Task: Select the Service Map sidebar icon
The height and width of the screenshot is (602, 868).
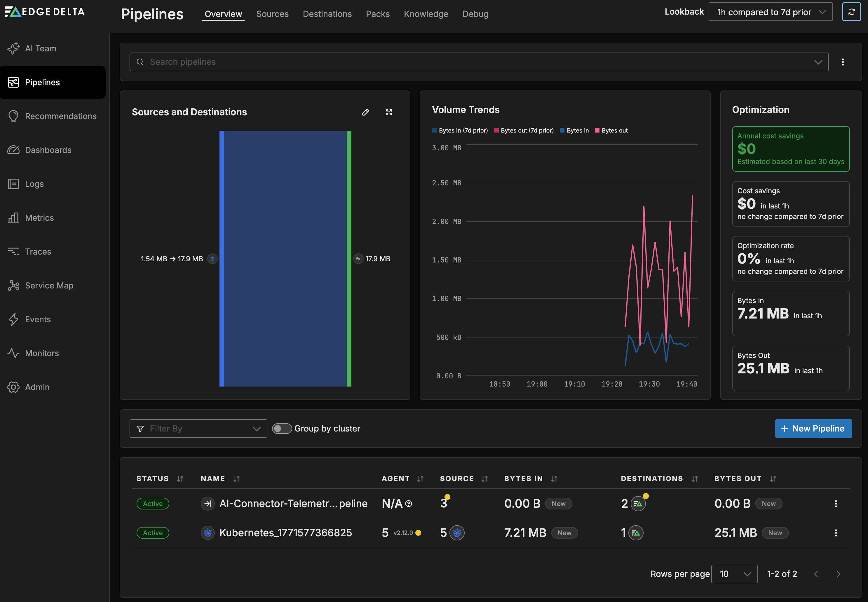Action: (x=14, y=286)
